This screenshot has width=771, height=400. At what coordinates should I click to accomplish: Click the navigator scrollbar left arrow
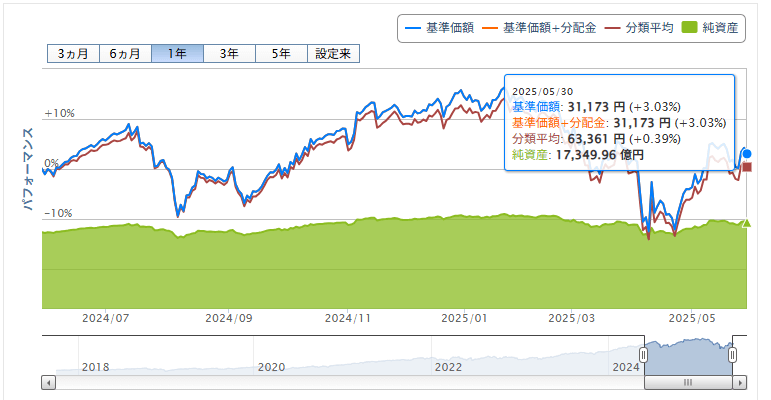pyautogui.click(x=47, y=382)
